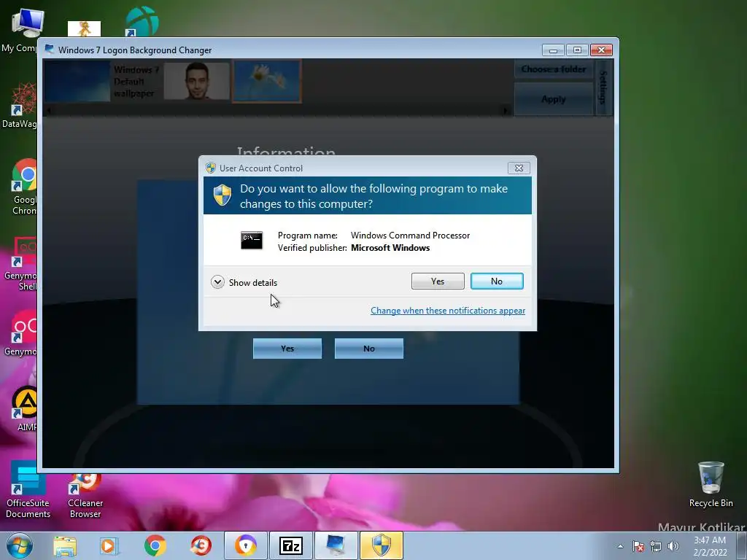Click thumbnail strip left scroll arrow

[49, 111]
